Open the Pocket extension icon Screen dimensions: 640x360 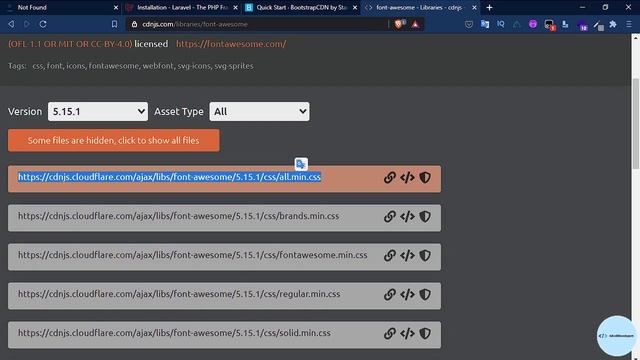tap(469, 24)
